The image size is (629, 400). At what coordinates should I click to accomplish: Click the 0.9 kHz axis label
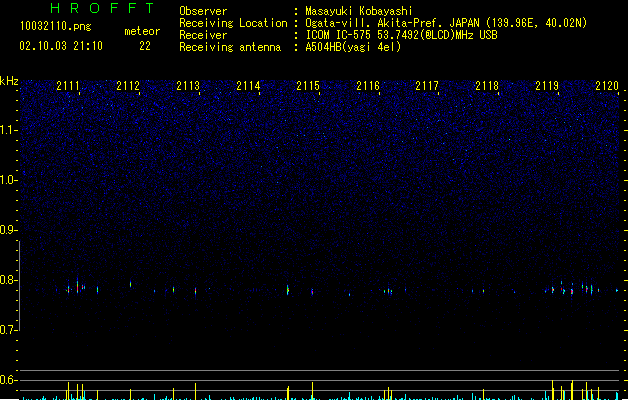pos(9,230)
